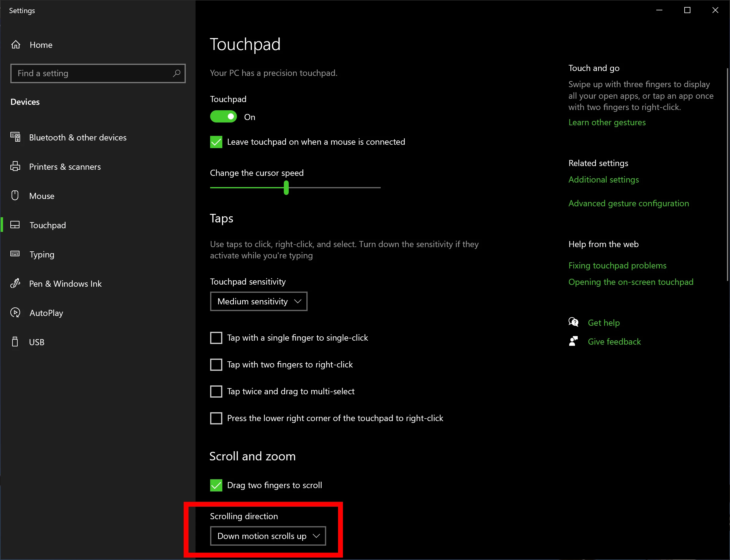The height and width of the screenshot is (560, 730).
Task: Enable Tap with two fingers to right-click
Action: [x=216, y=365]
